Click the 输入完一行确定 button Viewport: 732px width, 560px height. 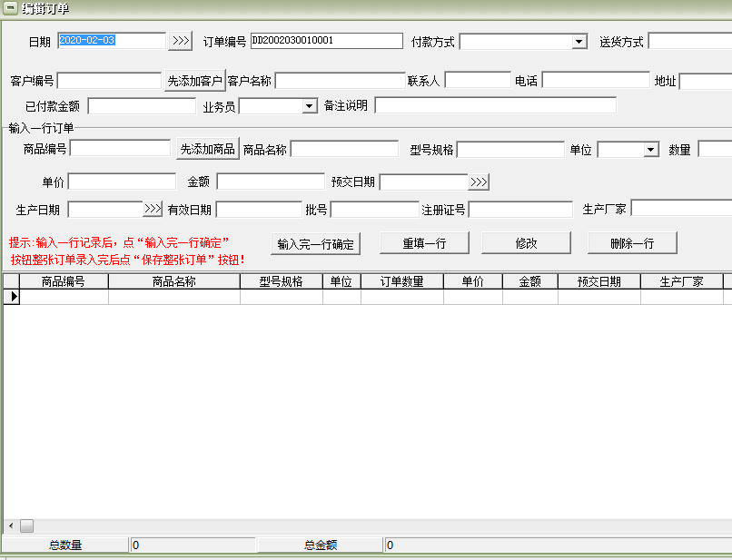(x=315, y=243)
